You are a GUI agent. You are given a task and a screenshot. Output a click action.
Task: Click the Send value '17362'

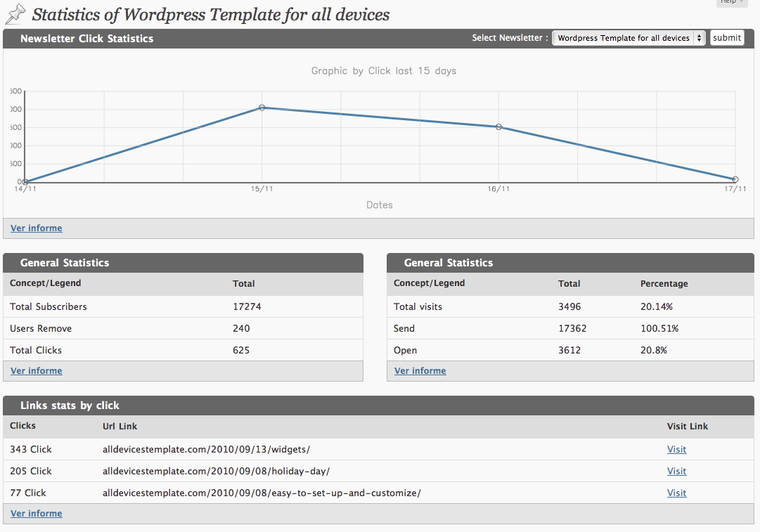pyautogui.click(x=572, y=328)
